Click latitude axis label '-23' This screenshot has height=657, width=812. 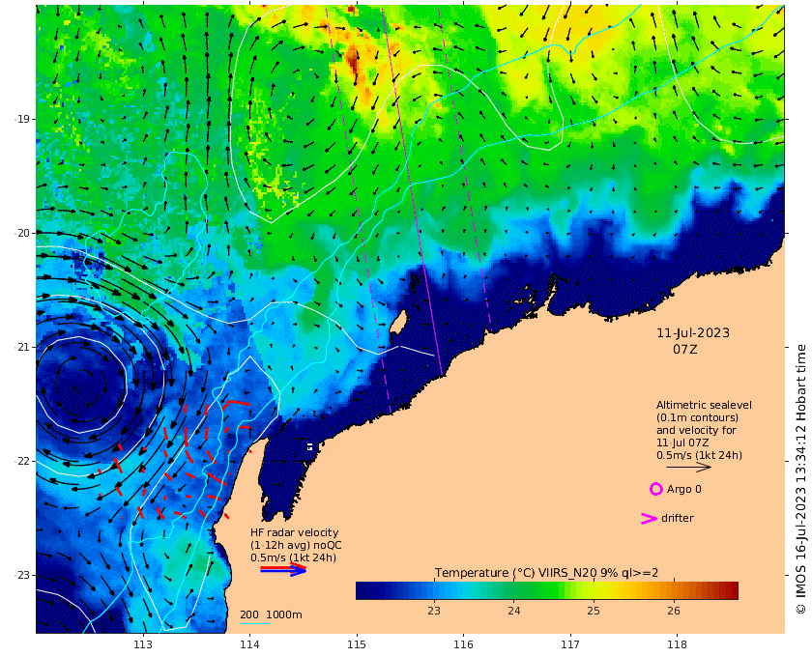pos(21,575)
